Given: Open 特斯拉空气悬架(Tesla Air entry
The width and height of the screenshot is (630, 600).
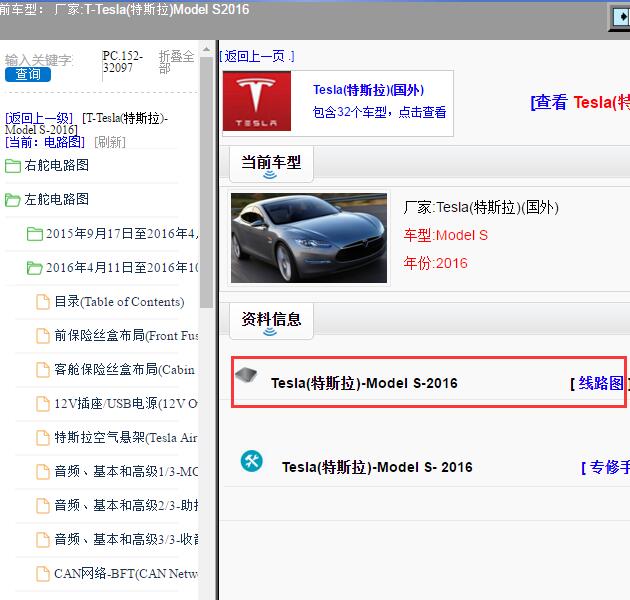Looking at the screenshot, I should tap(126, 437).
